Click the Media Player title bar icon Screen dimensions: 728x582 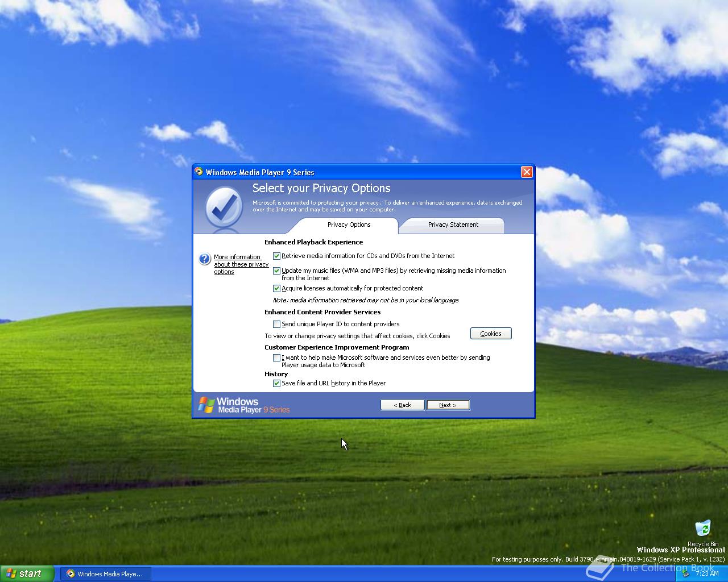(x=198, y=172)
